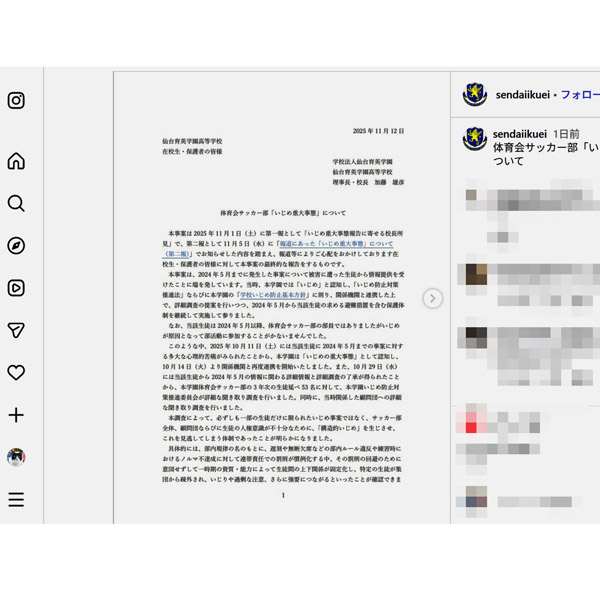Create a new post with plus icon

point(16,415)
